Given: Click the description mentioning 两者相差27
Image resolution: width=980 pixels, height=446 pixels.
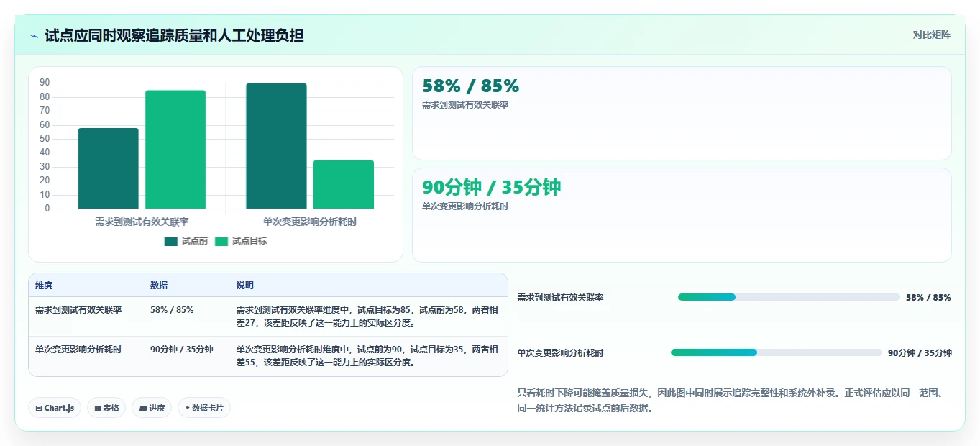Looking at the screenshot, I should [367, 317].
